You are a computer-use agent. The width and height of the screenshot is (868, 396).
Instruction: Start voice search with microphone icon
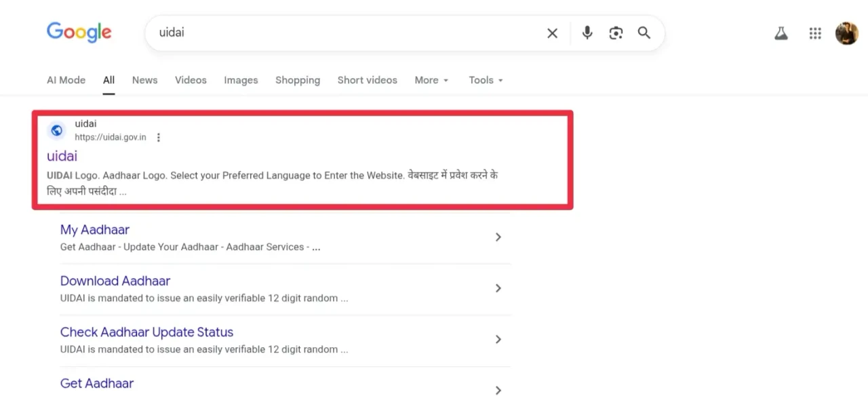point(587,33)
